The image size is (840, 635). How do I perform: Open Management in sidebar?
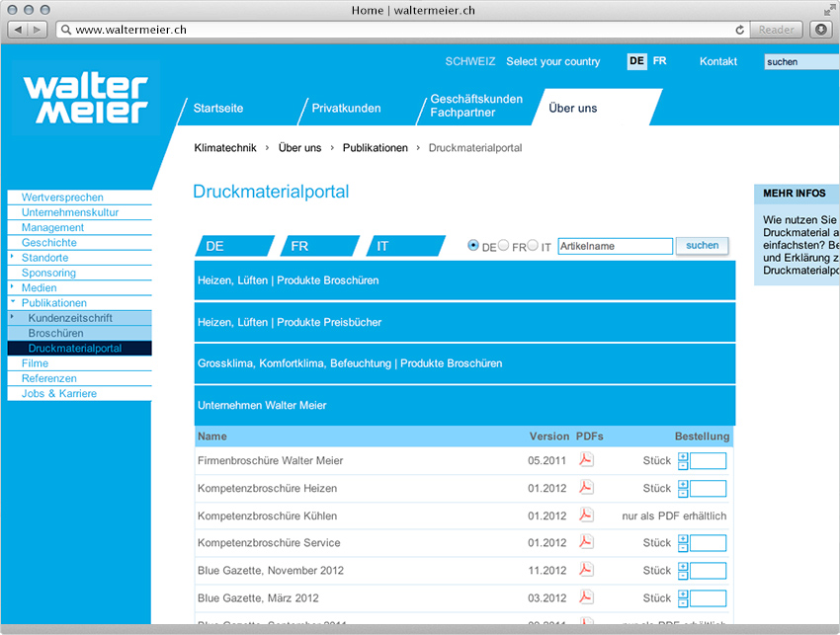click(x=80, y=227)
